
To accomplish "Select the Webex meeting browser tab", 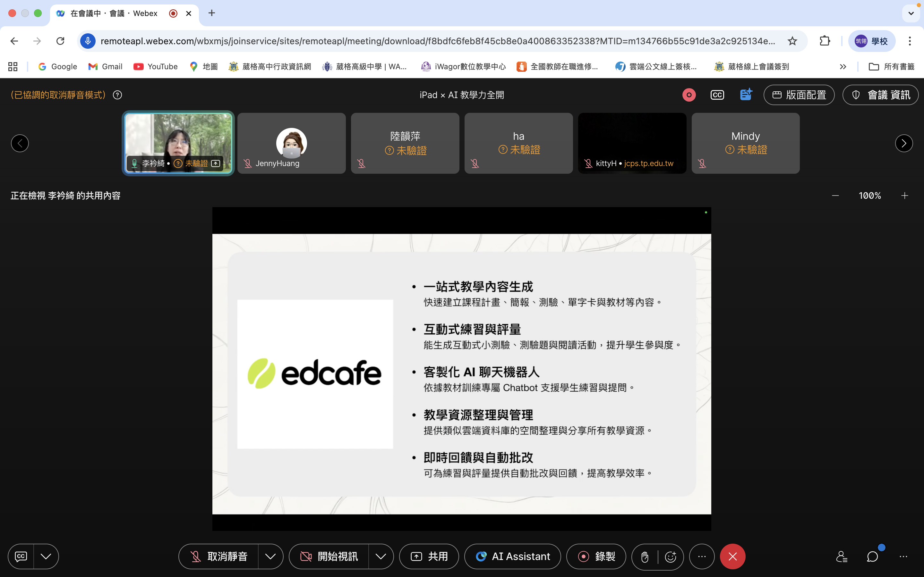I will tap(115, 13).
